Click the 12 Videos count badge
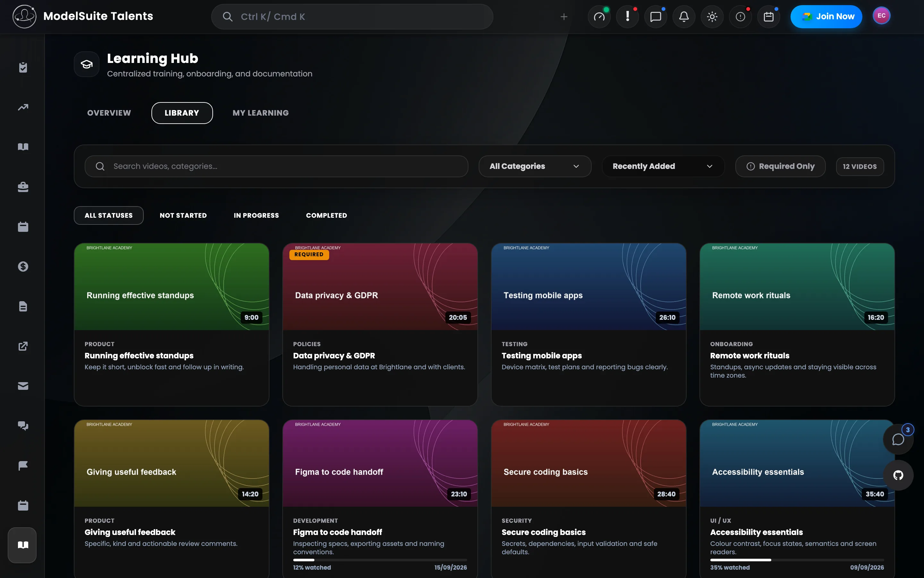 coord(860,167)
